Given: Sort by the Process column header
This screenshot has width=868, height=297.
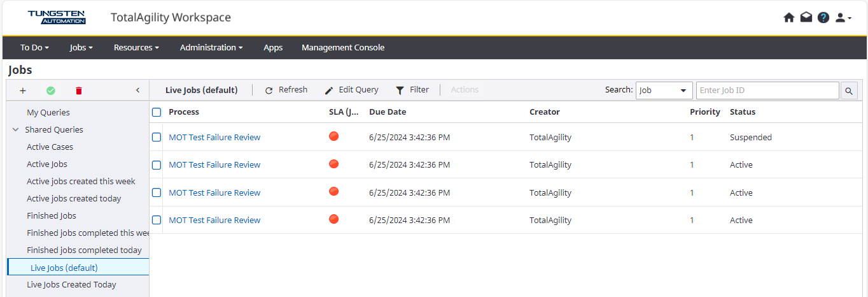Looking at the screenshot, I should (184, 112).
